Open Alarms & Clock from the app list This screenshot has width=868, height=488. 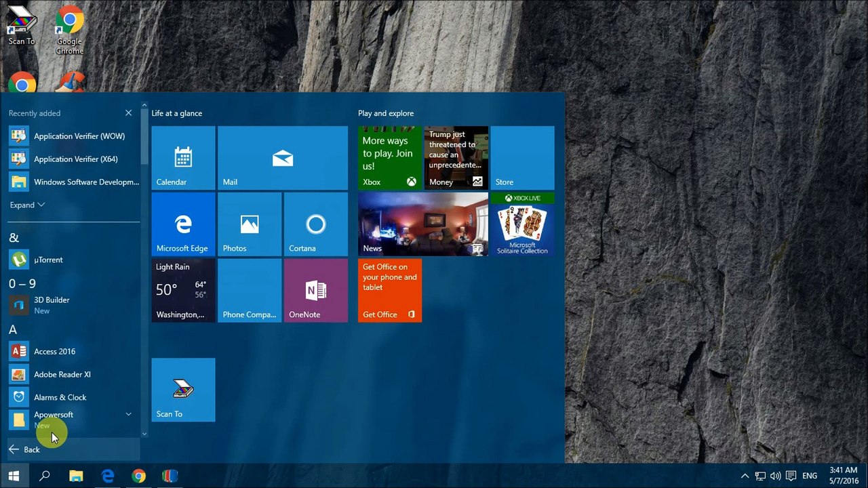[73, 397]
